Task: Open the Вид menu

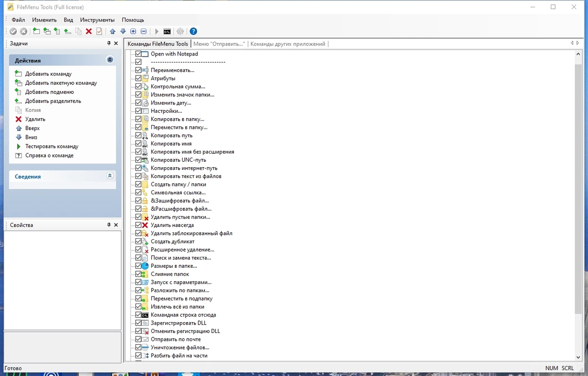Action: pos(69,20)
